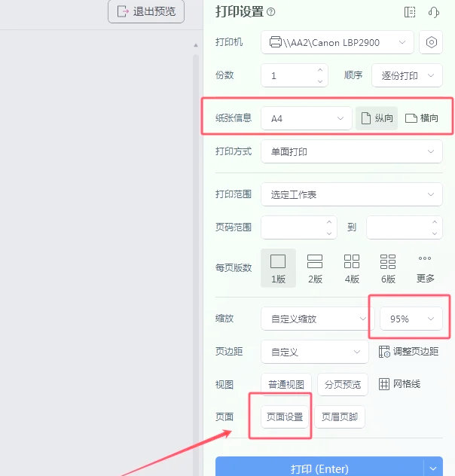Open the 页边距 自定义 margins dropdown
The height and width of the screenshot is (476, 455).
pos(315,352)
